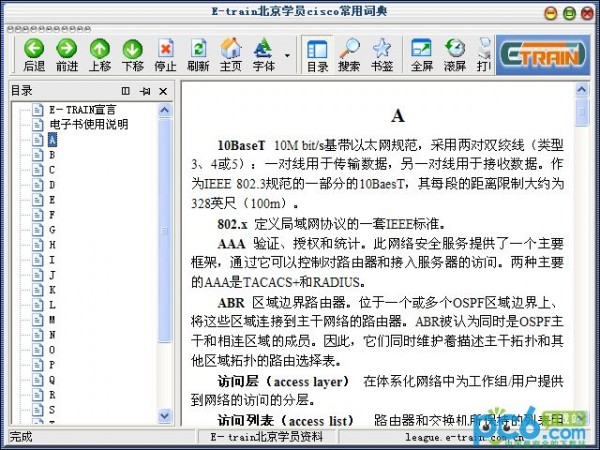Select letter H in the contents tree

pos(52,245)
